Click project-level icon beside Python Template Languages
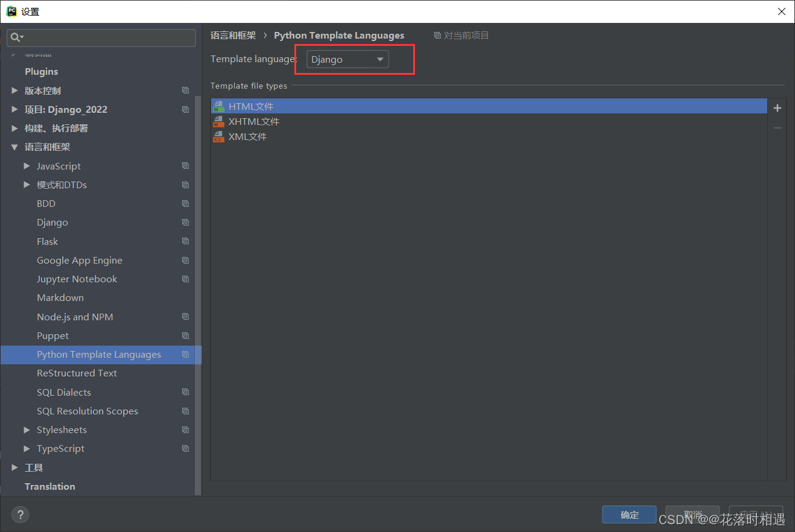 click(185, 354)
